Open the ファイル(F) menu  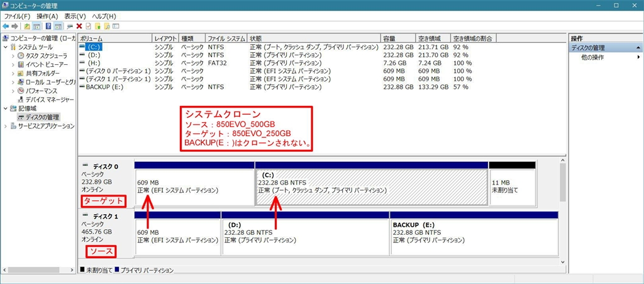[x=17, y=16]
